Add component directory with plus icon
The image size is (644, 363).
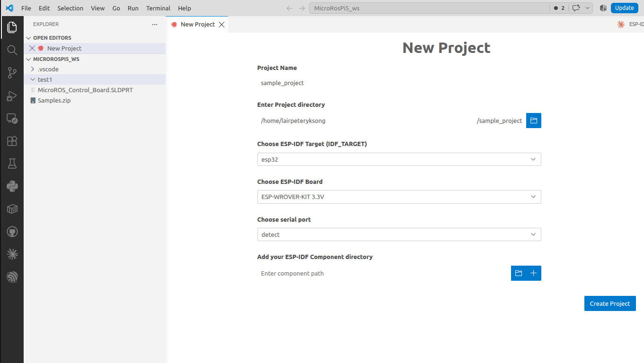coord(534,273)
